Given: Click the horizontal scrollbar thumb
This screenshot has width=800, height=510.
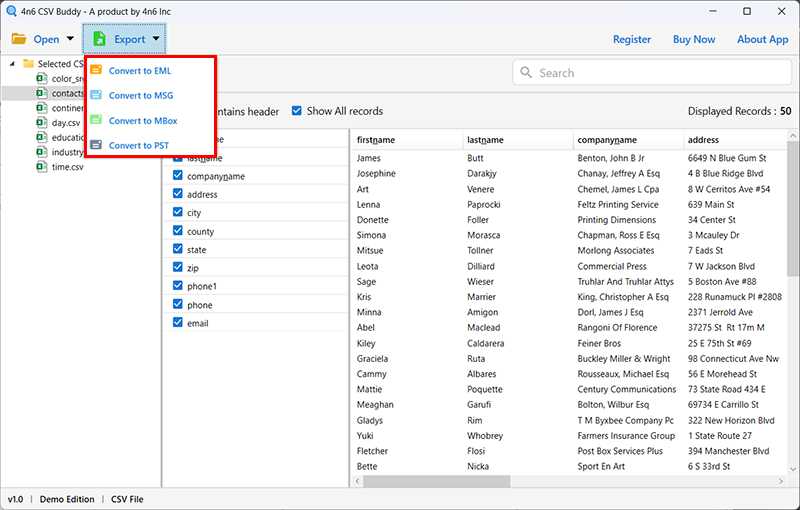Looking at the screenshot, I should [436, 481].
